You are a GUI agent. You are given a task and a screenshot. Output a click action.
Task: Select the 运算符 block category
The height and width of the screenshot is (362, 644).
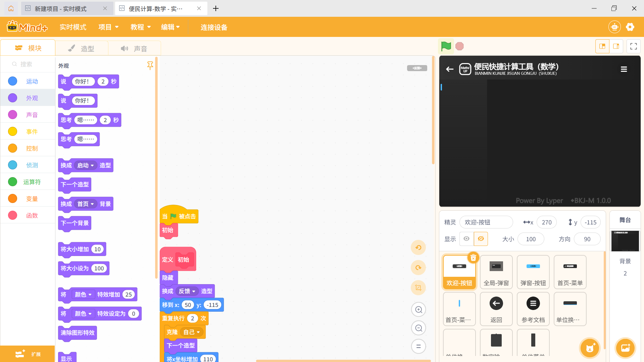(32, 182)
